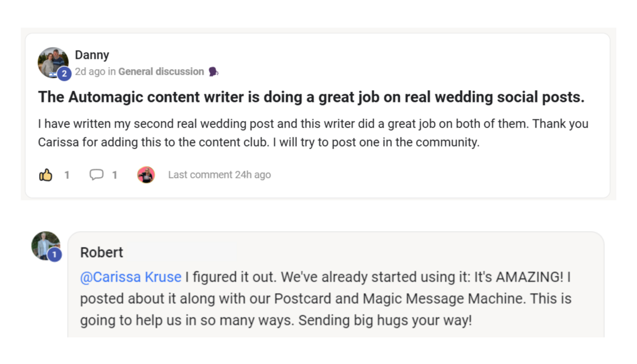The height and width of the screenshot is (364, 637).
Task: Click the comment count next to the bubble
Action: pyautogui.click(x=115, y=175)
